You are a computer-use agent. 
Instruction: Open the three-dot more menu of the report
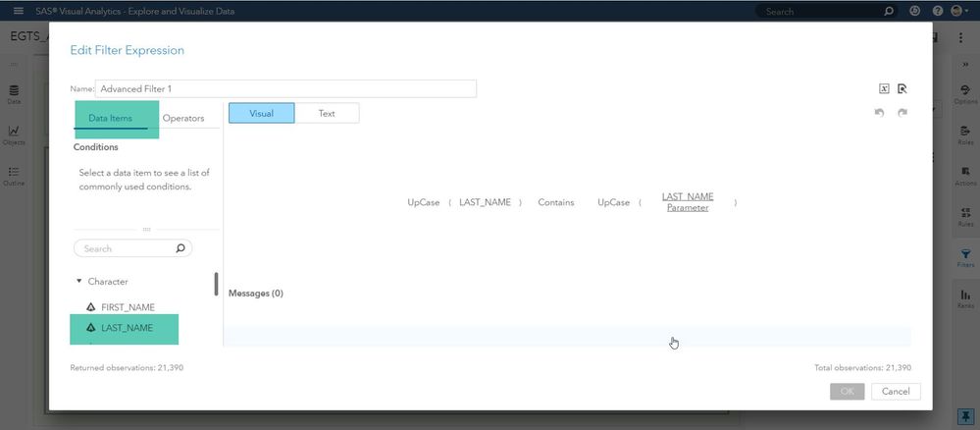click(960, 38)
